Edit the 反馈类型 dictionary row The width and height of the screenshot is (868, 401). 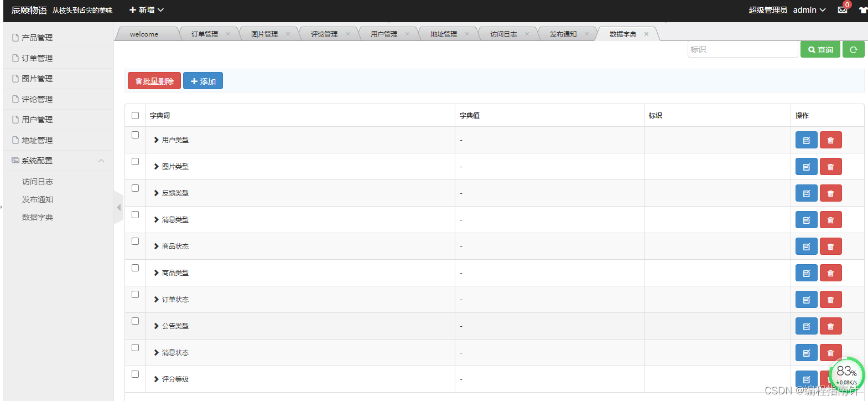click(x=806, y=193)
